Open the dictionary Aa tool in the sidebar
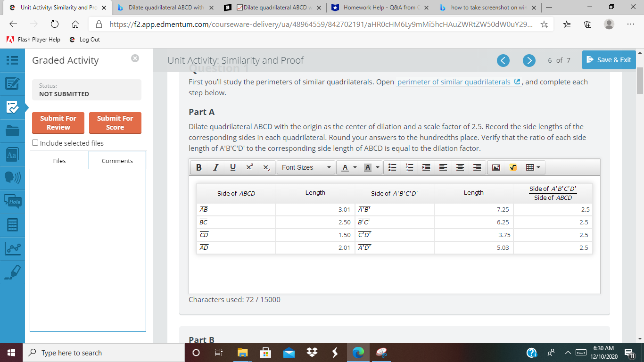 12,154
